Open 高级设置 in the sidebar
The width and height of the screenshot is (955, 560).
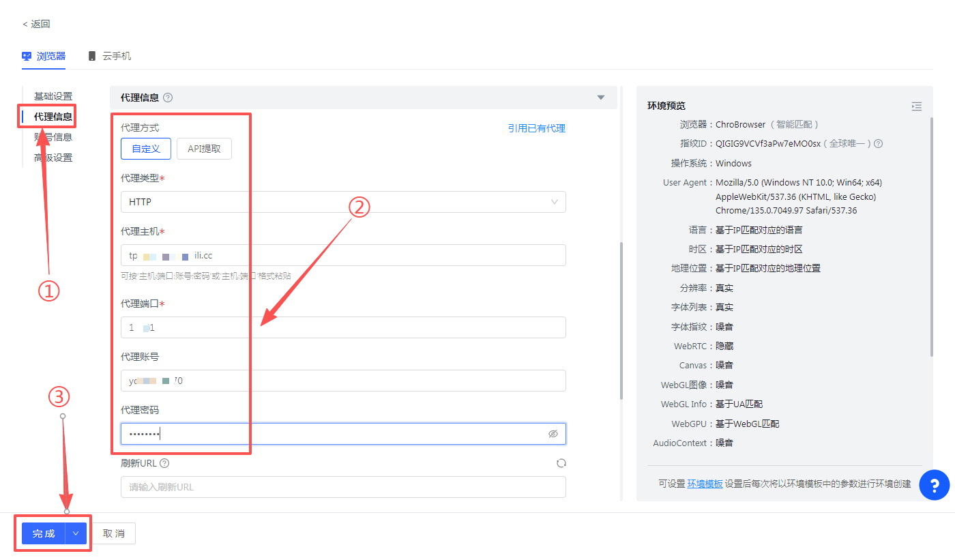pos(53,157)
